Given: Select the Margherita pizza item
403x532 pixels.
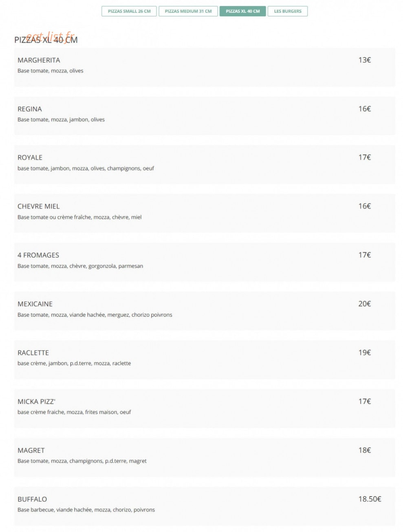Looking at the screenshot, I should 205,67.
